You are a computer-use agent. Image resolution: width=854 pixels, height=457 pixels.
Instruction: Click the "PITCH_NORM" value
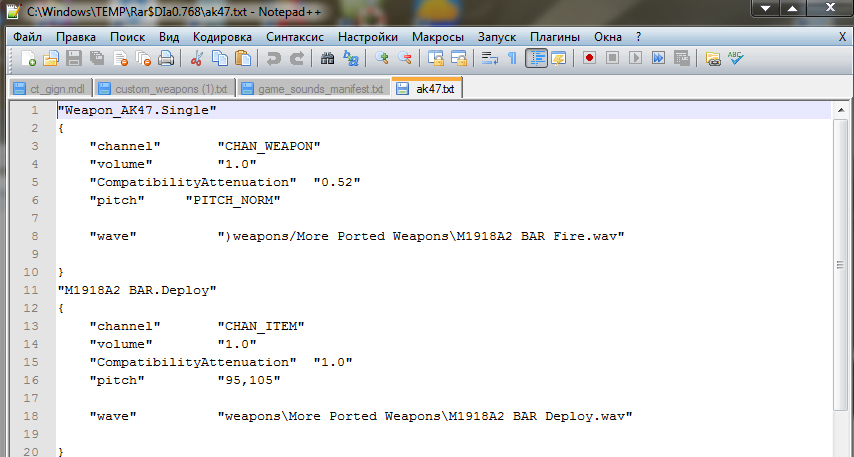[x=233, y=200]
